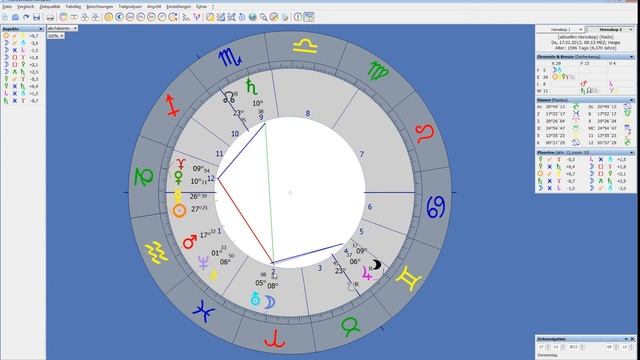This screenshot has height=360, width=640.
Task: Open the Einstellungen menu
Action: 178,7
